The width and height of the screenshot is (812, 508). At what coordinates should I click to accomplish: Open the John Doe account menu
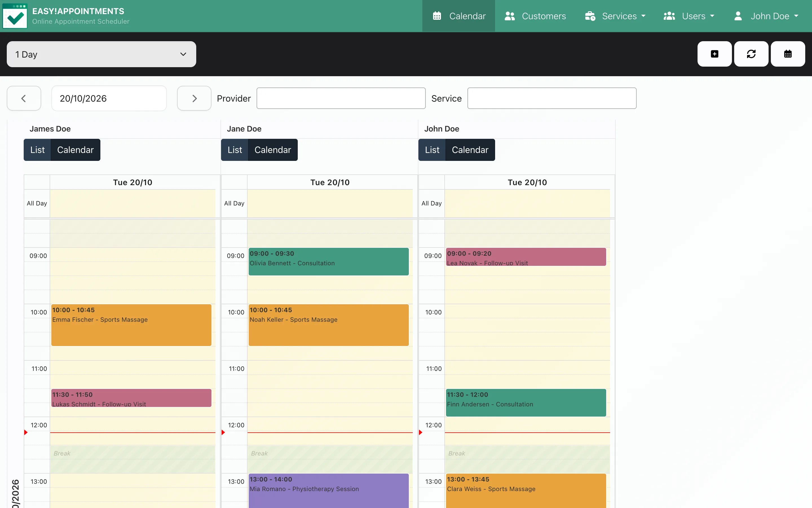coord(766,16)
